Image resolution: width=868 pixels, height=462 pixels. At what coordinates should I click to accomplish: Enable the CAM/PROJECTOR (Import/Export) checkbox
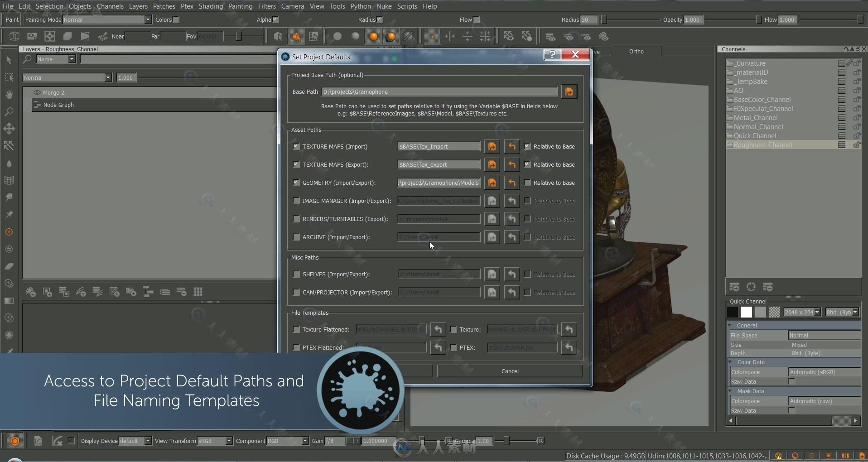pyautogui.click(x=296, y=293)
